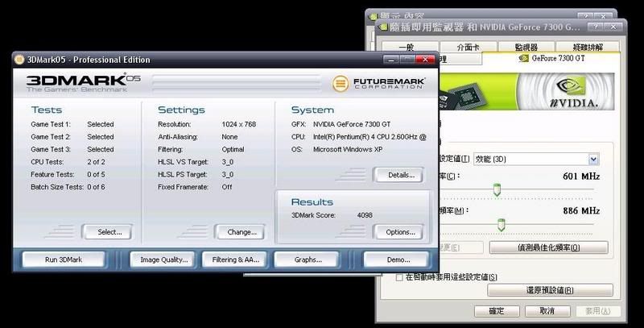Click OS text Microsoft Windows XP
The image size is (644, 328).
[348, 150]
